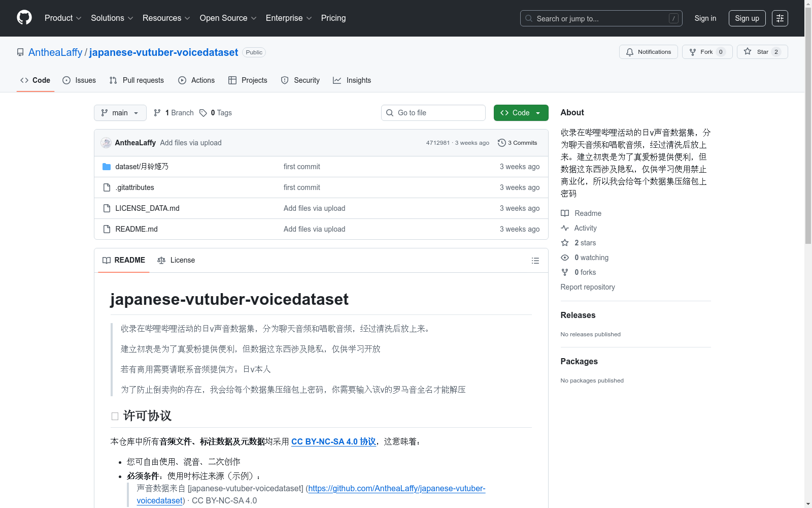Click the file icon beside LICENSE_DATA.md

107,208
